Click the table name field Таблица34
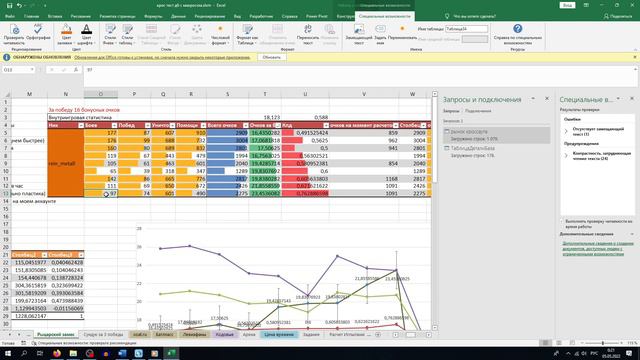This screenshot has width=640, height=360. coord(467,29)
